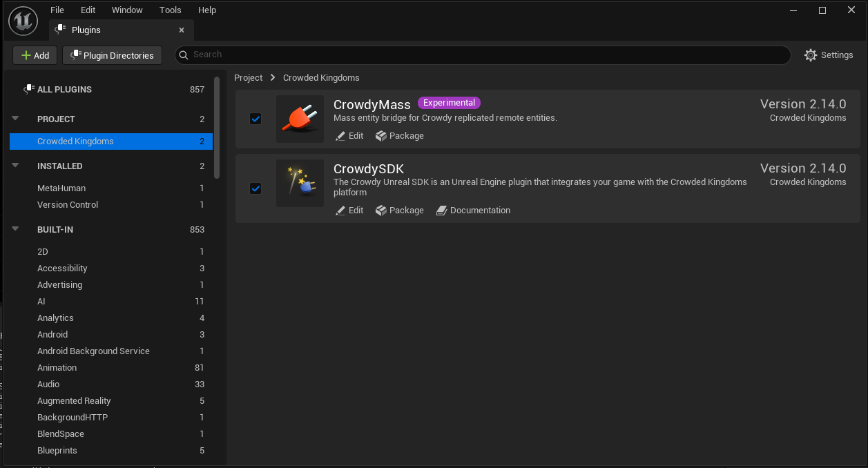This screenshot has height=468, width=868.
Task: Select the Audio category
Action: 111,384
